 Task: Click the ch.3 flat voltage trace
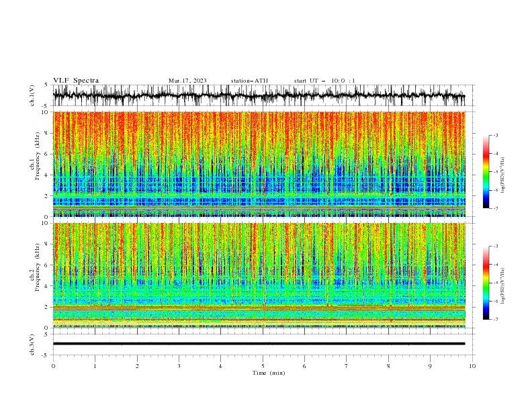(x=259, y=344)
